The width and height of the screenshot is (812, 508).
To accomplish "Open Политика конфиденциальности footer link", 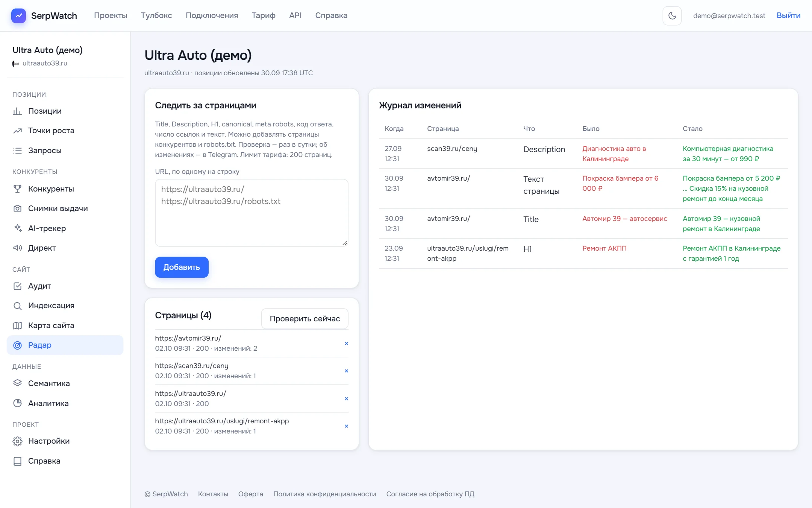I will [324, 494].
